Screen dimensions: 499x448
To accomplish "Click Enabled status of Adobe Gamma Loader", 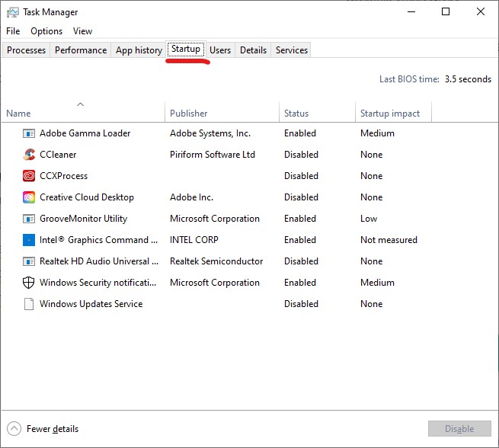I will click(300, 133).
